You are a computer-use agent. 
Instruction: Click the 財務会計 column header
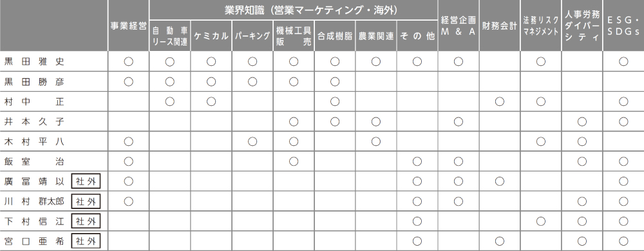(500, 26)
